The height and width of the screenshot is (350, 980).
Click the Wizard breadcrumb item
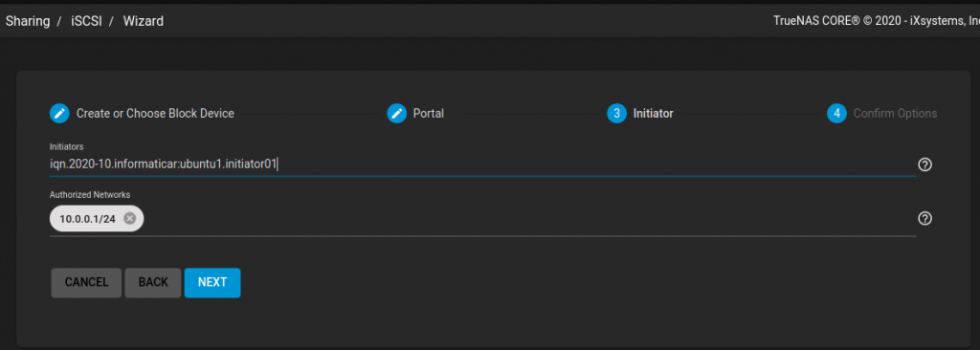click(144, 21)
